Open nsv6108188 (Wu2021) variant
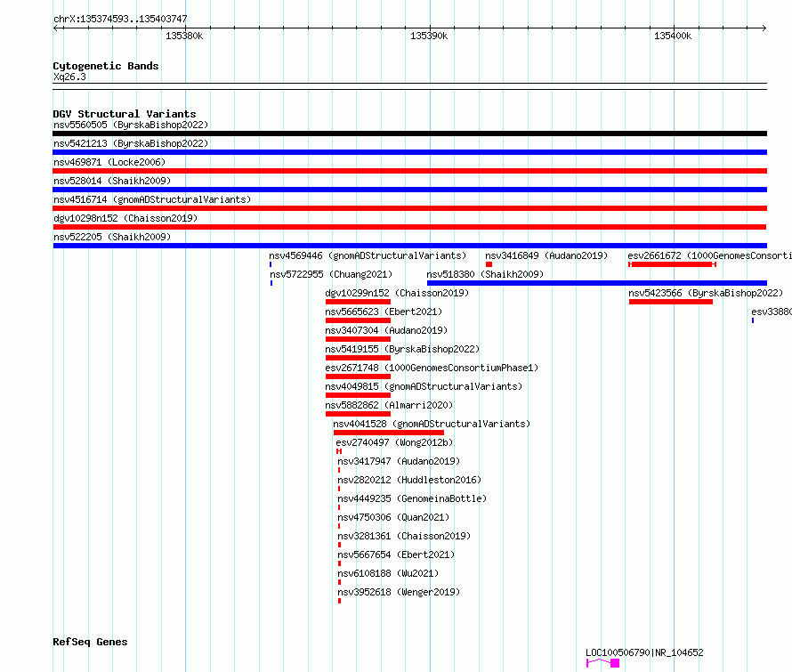 (388, 573)
